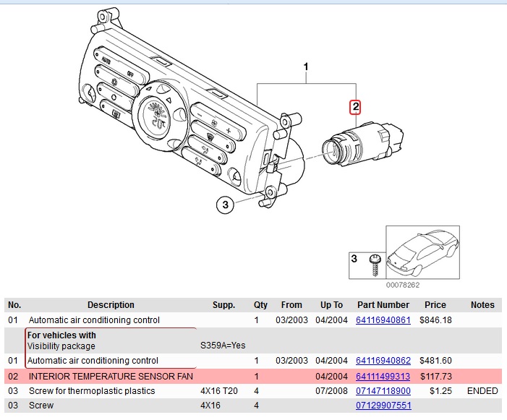Click legend number 3 next to the screw
The image size is (507, 420).
click(354, 258)
